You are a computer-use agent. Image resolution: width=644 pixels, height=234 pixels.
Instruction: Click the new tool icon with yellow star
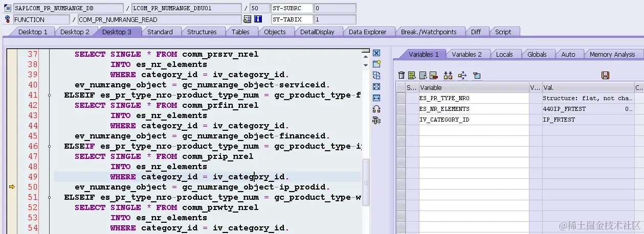(376, 64)
